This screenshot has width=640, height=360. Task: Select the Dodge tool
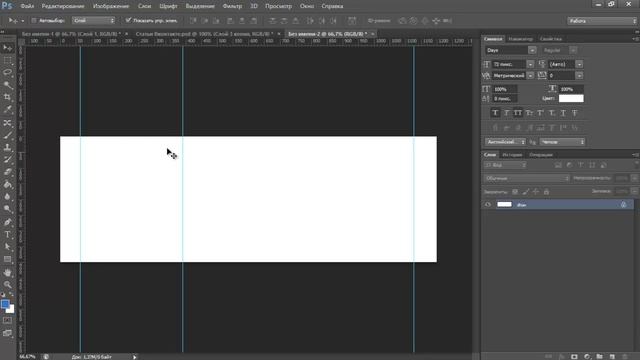[7, 209]
